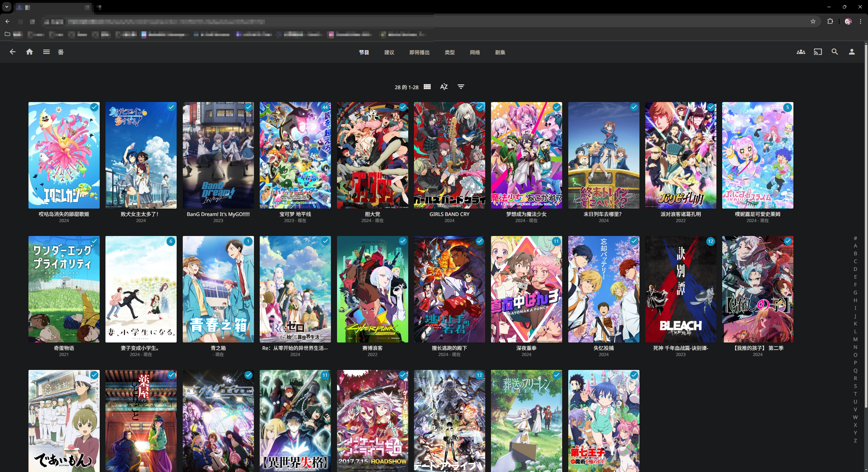Image resolution: width=868 pixels, height=472 pixels.
Task: Toggle watched check on 梦想成为魔法少女
Action: click(557, 107)
